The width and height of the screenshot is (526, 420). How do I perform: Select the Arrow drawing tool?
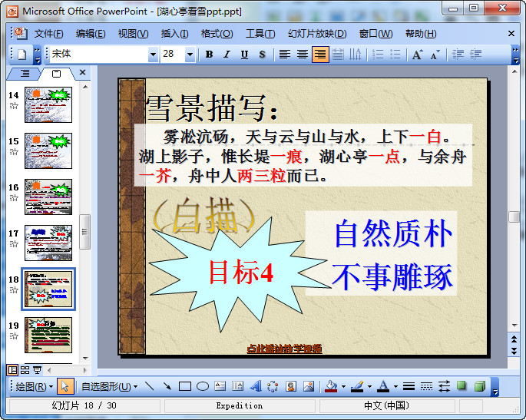coord(167,386)
